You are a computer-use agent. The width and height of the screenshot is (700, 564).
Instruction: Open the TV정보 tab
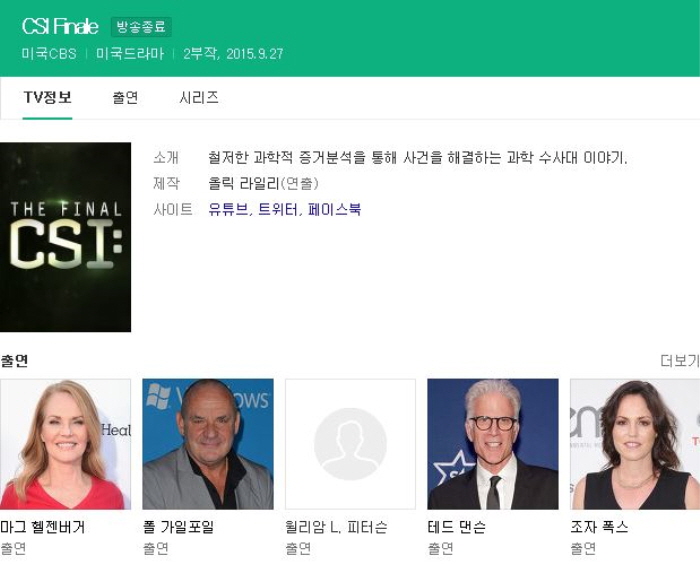point(47,98)
